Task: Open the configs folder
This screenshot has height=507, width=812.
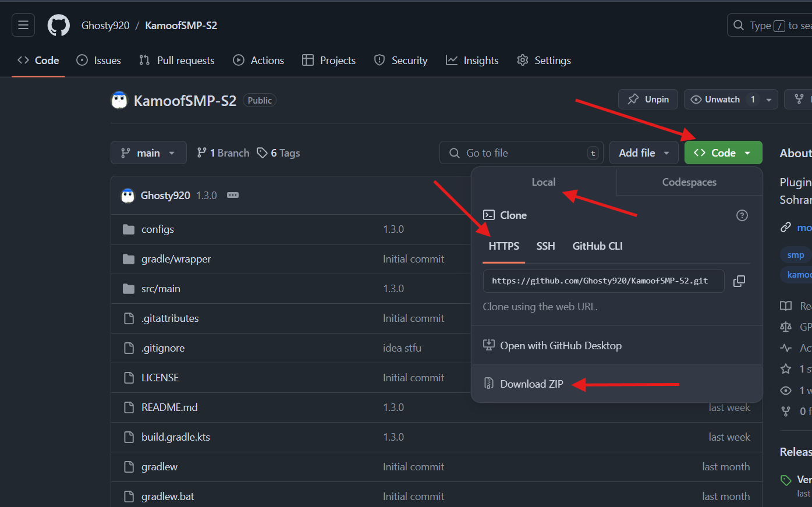Action: tap(158, 229)
